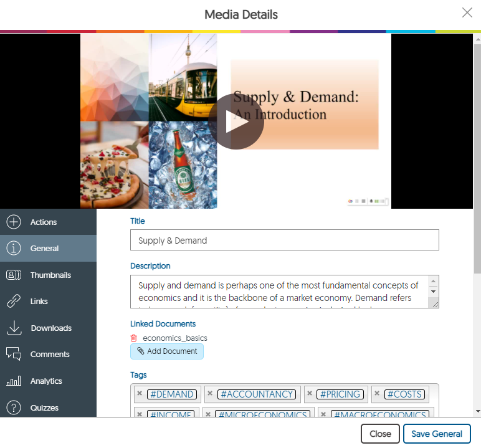Click the Add Document button
Viewport: 481px width, 448px height.
click(167, 351)
